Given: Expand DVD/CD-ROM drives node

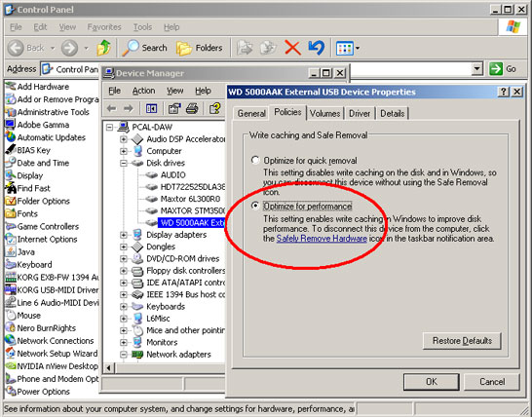Looking at the screenshot, I should pos(124,259).
